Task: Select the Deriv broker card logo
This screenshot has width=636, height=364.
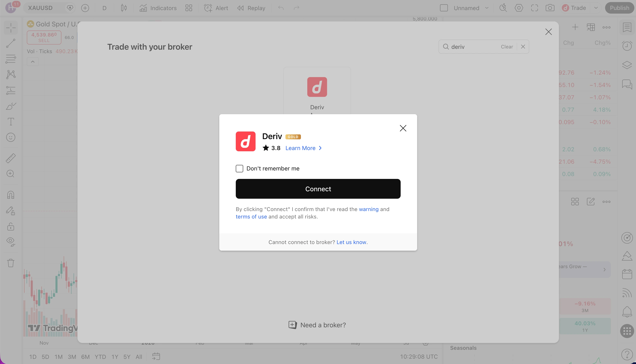Action: pyautogui.click(x=317, y=87)
